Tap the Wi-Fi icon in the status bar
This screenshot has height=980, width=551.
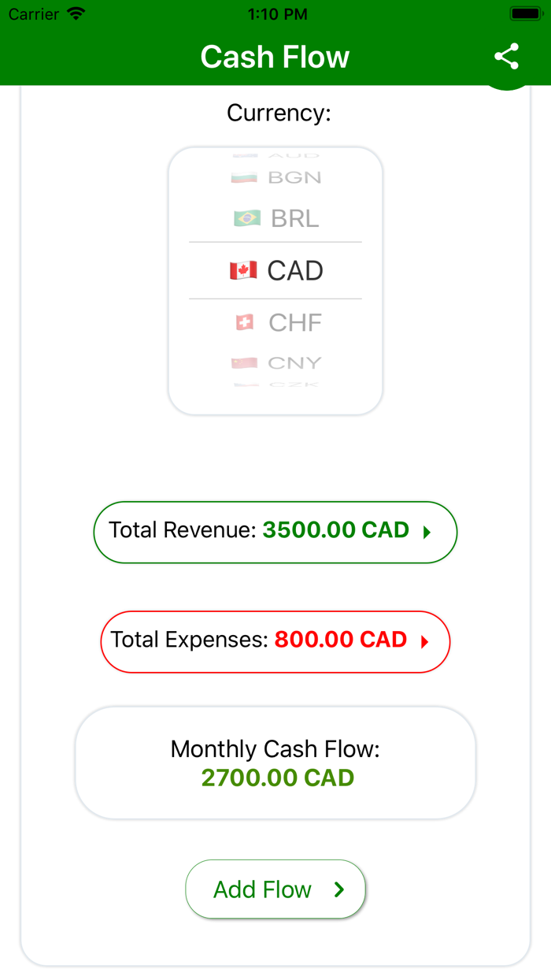click(x=76, y=13)
